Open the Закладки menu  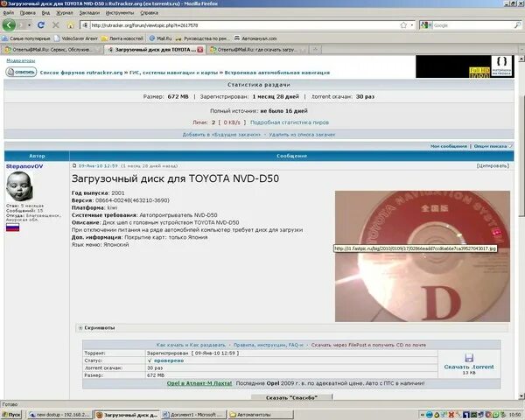tap(89, 13)
